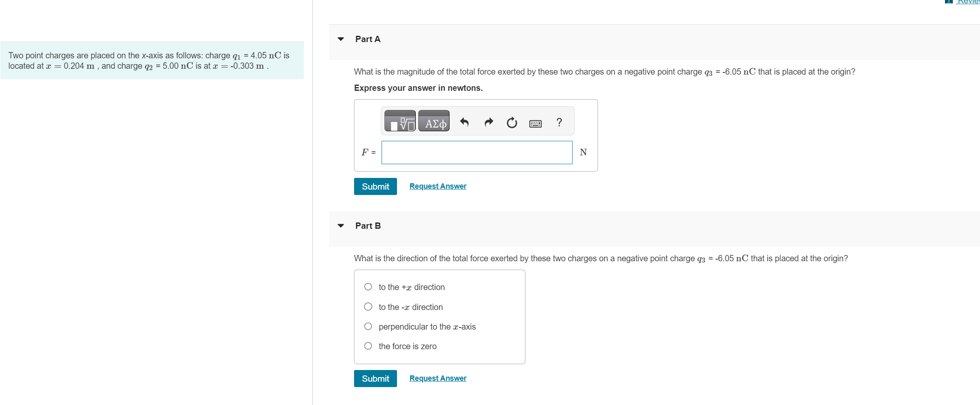Select "to the +x direction" option
The image size is (980, 405).
(x=368, y=287)
